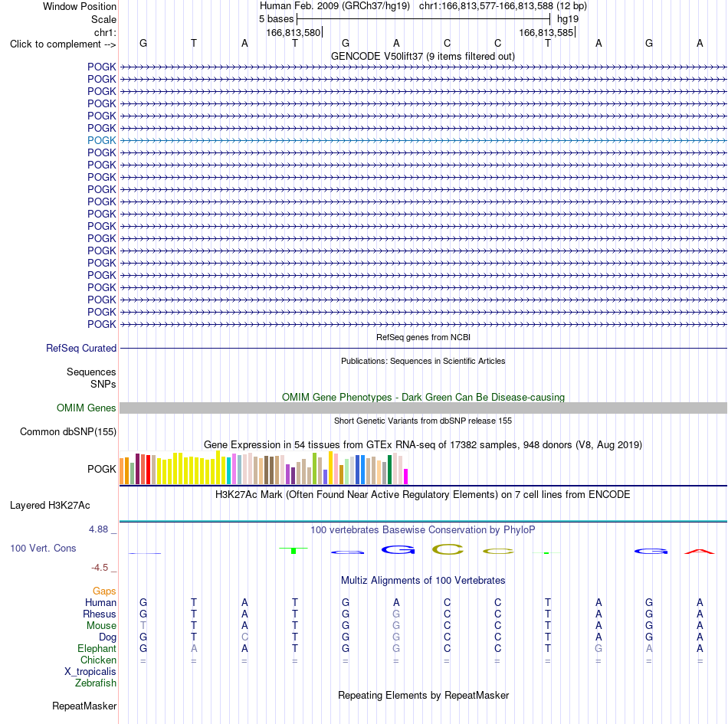This screenshot has height=724, width=728.
Task: Click the large olive C in PhyloP logo
Action: (448, 549)
